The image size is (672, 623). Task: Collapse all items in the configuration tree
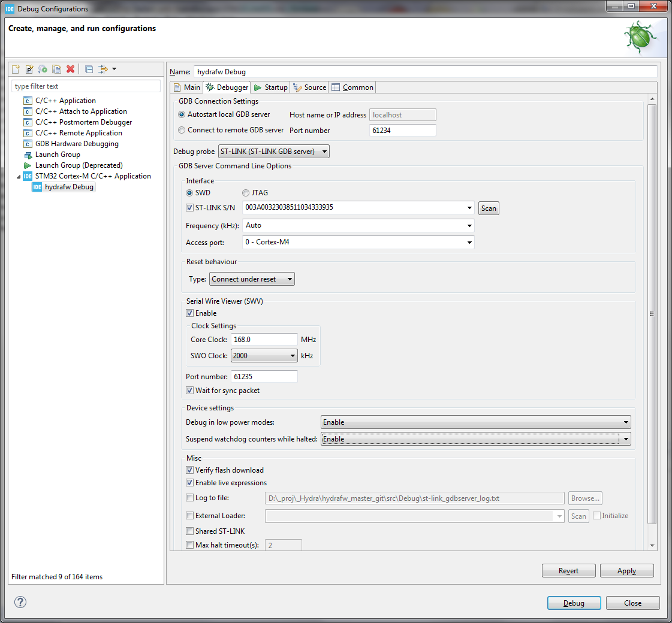point(88,69)
